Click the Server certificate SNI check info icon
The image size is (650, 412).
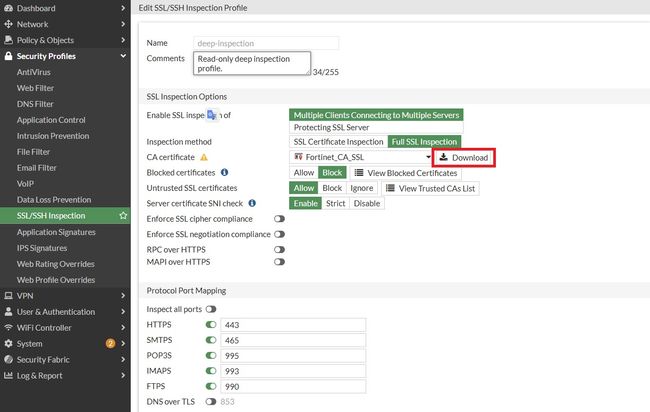tap(252, 203)
